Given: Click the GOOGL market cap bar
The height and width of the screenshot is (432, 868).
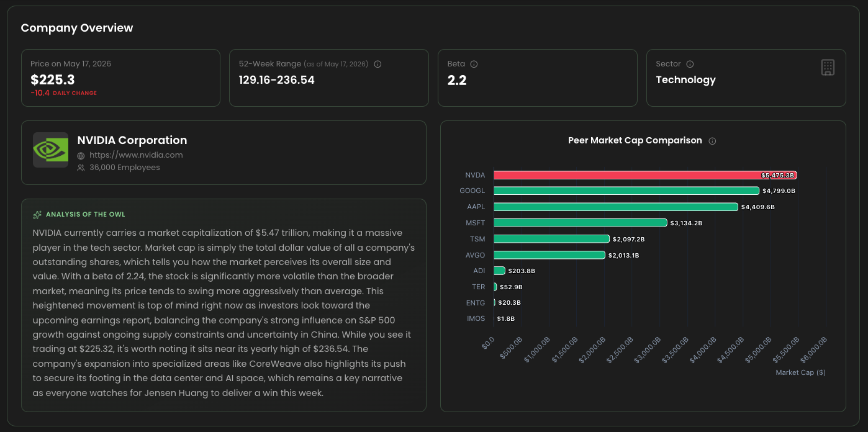Looking at the screenshot, I should point(626,191).
